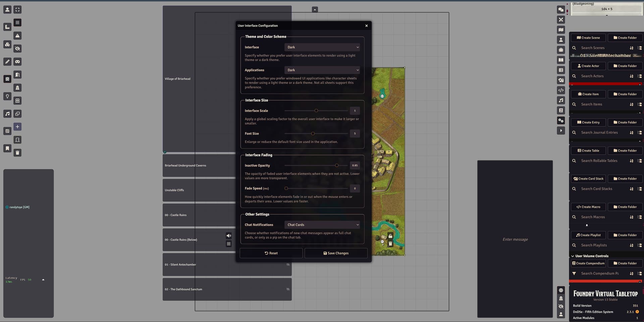
Task: Select the measurement ruler tool
Action: coord(7,27)
